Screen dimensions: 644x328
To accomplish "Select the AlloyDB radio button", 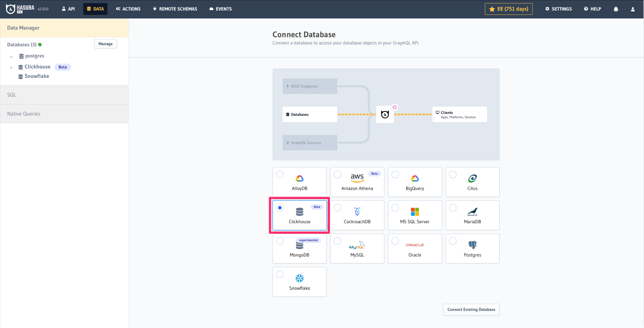I will click(280, 175).
